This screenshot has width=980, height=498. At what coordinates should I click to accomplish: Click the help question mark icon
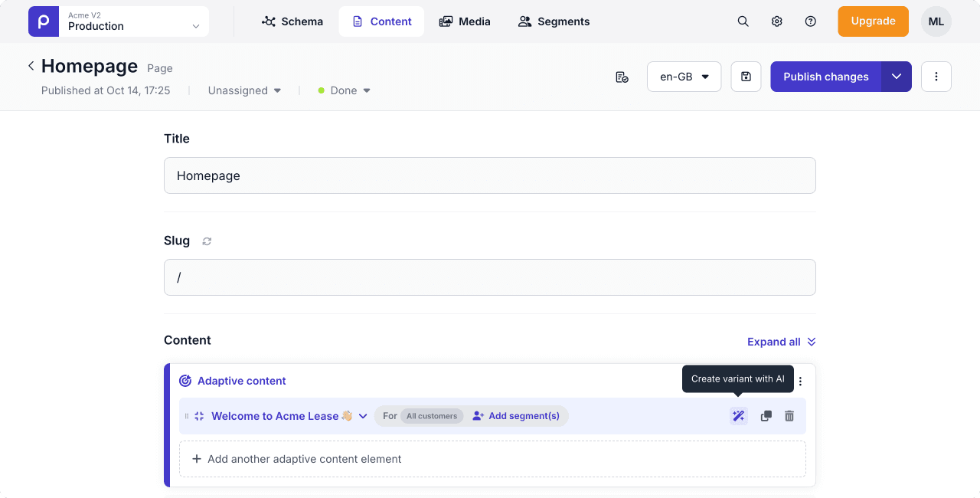pyautogui.click(x=810, y=21)
